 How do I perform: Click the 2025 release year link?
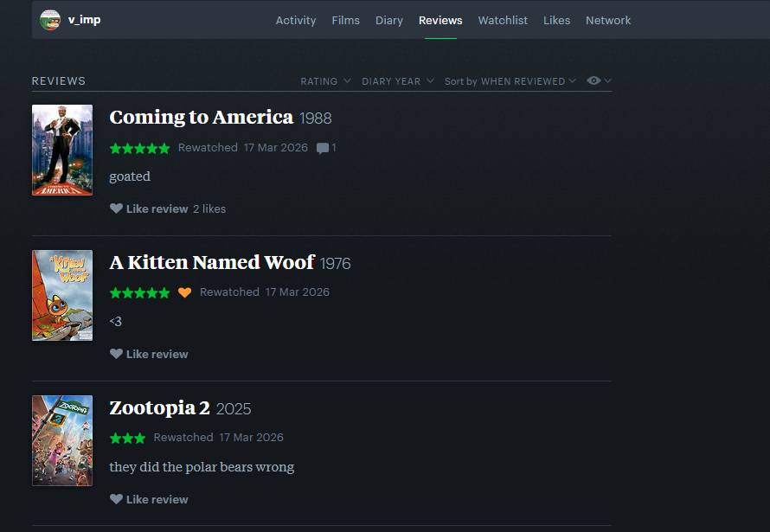point(234,409)
